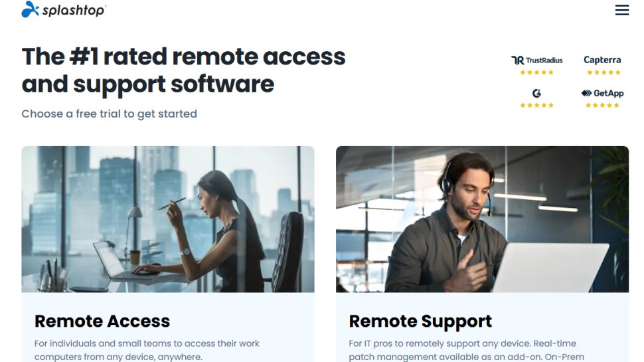Click the TrustRadius star rating

click(x=537, y=72)
